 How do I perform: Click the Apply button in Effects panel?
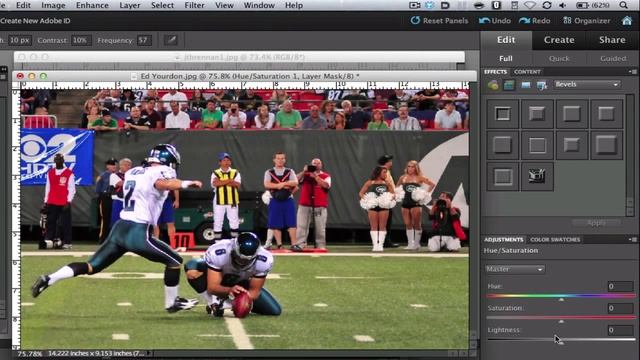click(596, 223)
